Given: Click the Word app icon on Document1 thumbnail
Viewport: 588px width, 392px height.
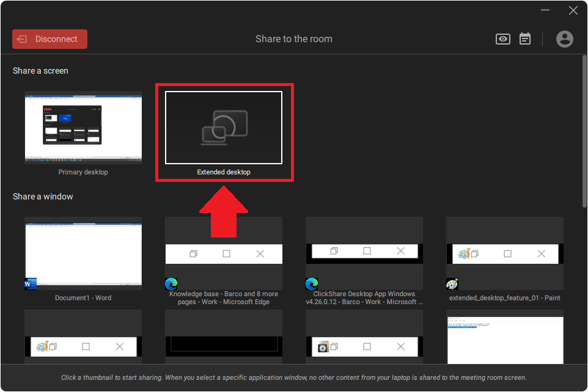Looking at the screenshot, I should tap(31, 284).
